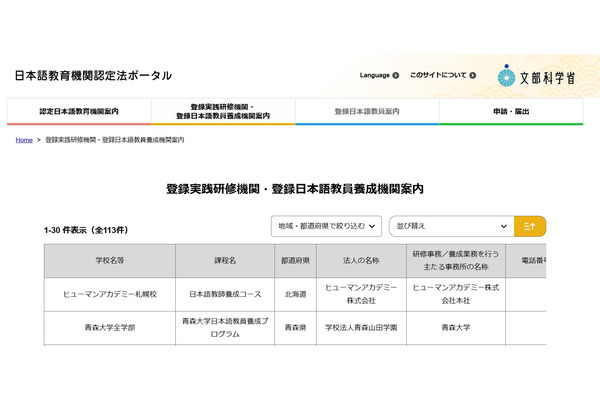Click the 課程名 column header
Viewport: 600px width, 400px height.
[x=225, y=261]
